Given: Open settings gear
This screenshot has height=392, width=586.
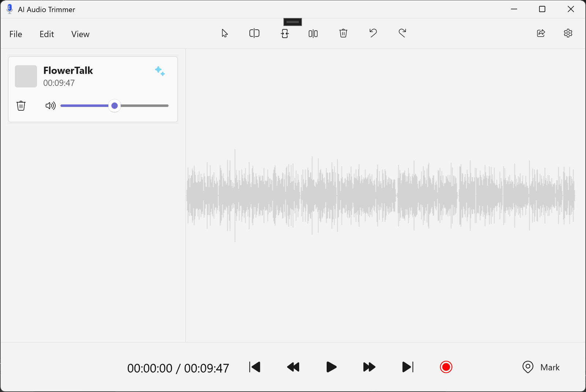Looking at the screenshot, I should (x=568, y=33).
